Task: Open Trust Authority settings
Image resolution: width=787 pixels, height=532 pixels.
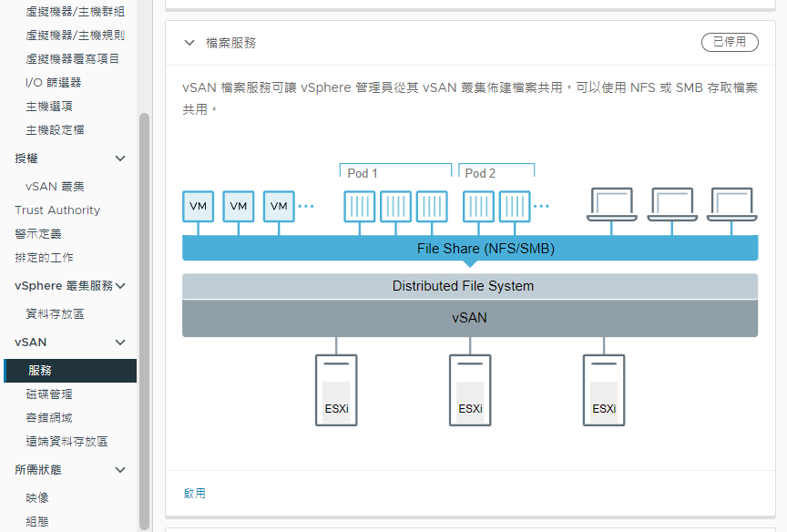Action: pos(57,210)
